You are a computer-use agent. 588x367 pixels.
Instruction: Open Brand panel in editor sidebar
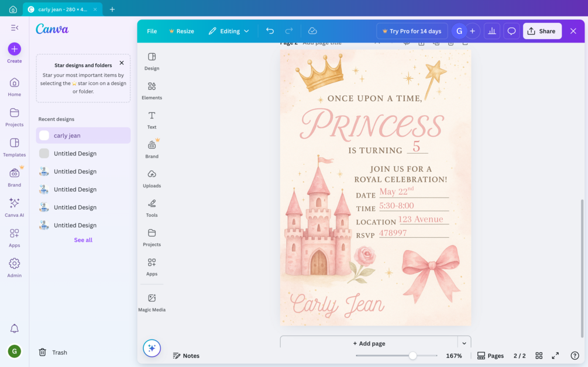click(x=152, y=150)
